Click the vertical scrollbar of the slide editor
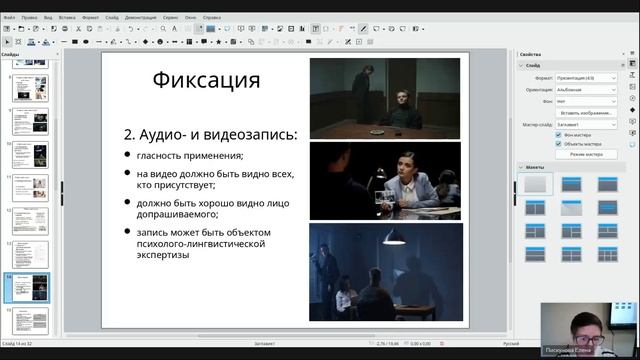 click(x=510, y=190)
